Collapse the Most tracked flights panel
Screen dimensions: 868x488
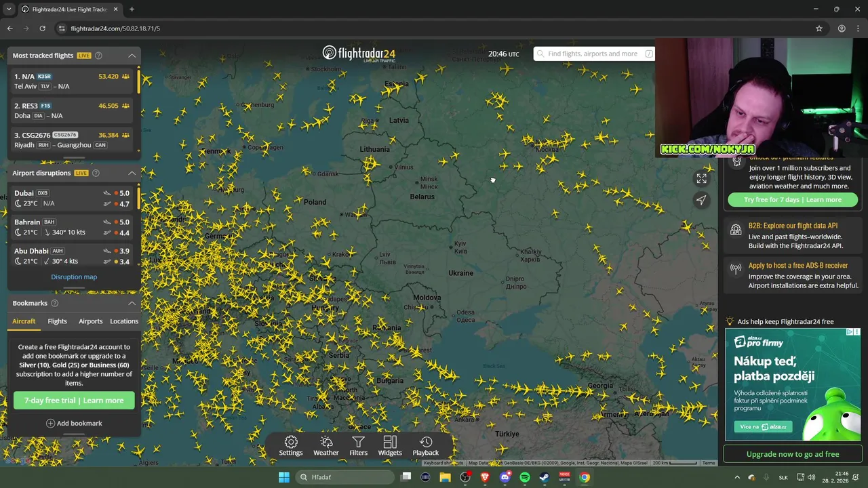[132, 56]
